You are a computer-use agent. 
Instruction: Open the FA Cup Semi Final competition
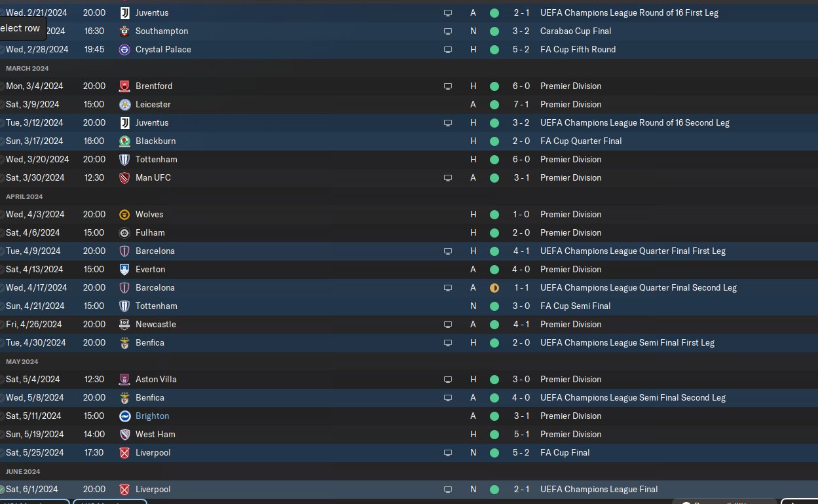575,306
